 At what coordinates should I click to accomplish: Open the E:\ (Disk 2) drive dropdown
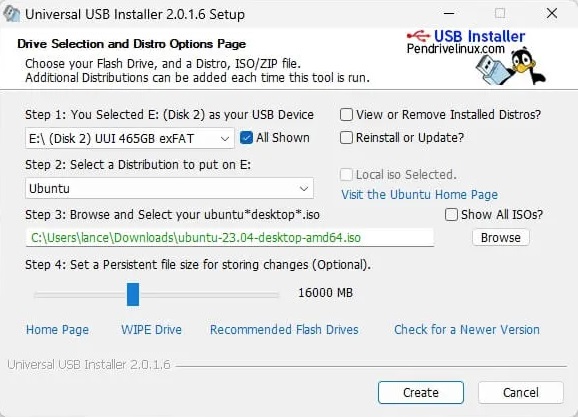pyautogui.click(x=130, y=139)
